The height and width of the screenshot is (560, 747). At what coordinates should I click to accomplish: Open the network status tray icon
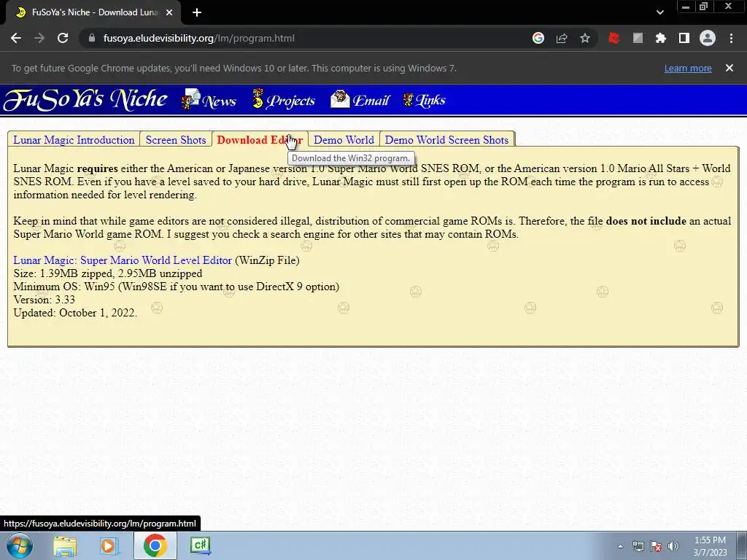638,546
